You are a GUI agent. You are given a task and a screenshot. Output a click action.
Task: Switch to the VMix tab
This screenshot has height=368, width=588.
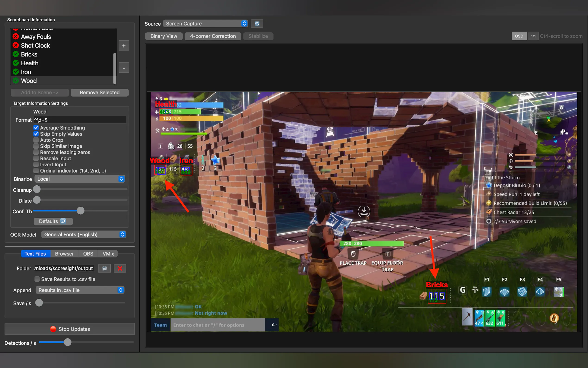point(108,254)
